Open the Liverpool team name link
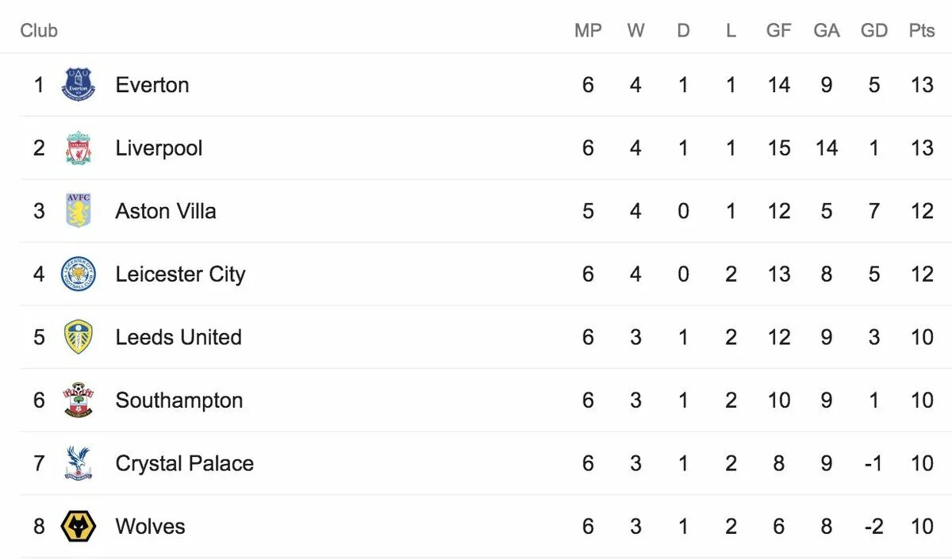This screenshot has height=560, width=952. pos(159,148)
